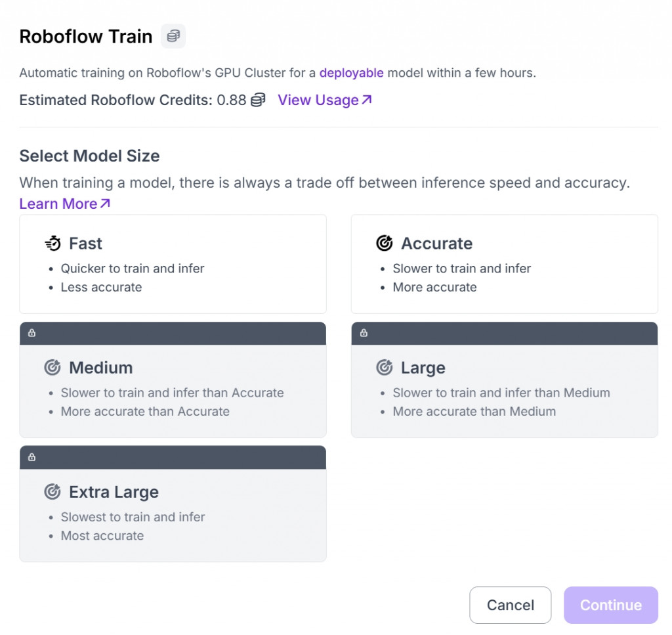Select the Fast model size option
672x635 pixels.
click(x=173, y=264)
